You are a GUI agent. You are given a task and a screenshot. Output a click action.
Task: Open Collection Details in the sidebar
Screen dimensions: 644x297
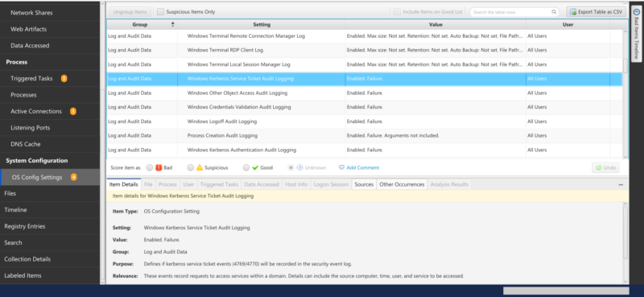pos(50,259)
